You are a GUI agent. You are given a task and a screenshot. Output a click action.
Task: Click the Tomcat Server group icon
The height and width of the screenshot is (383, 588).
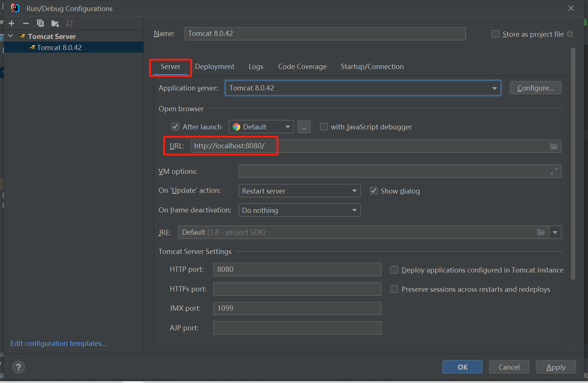(22, 36)
